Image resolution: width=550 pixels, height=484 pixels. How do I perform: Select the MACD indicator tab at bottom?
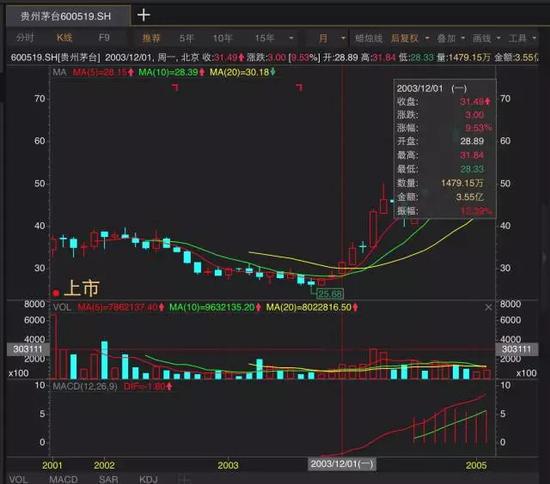[63, 479]
